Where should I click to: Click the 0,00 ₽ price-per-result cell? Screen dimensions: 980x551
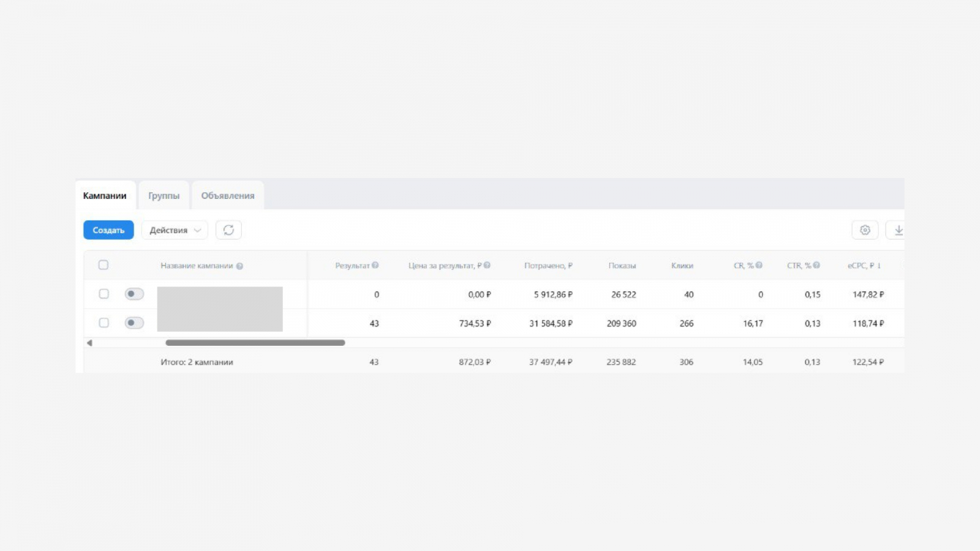point(480,294)
